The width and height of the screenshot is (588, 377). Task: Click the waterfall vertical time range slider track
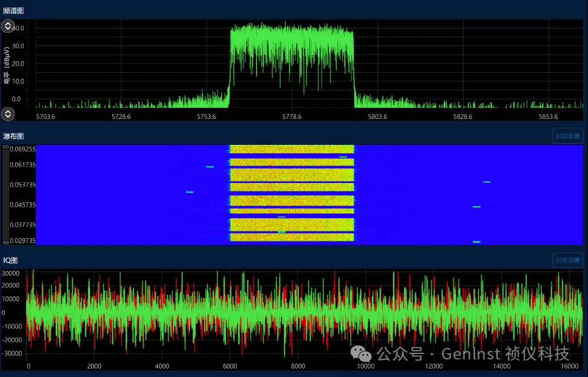pyautogui.click(x=5, y=194)
